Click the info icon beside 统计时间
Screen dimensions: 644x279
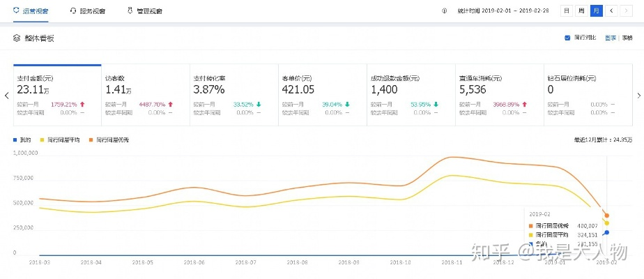tap(445, 11)
